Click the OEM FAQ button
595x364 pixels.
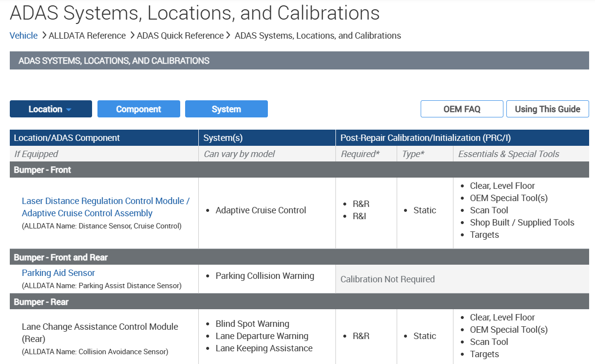click(462, 109)
